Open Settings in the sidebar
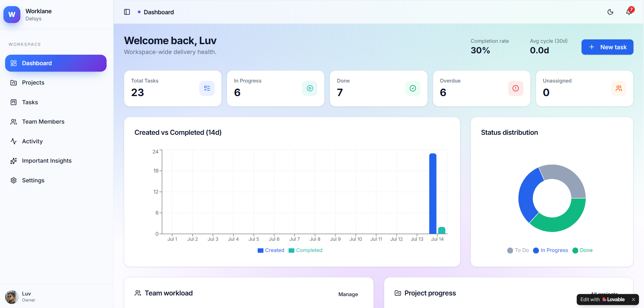The image size is (644, 308). pyautogui.click(x=56, y=180)
